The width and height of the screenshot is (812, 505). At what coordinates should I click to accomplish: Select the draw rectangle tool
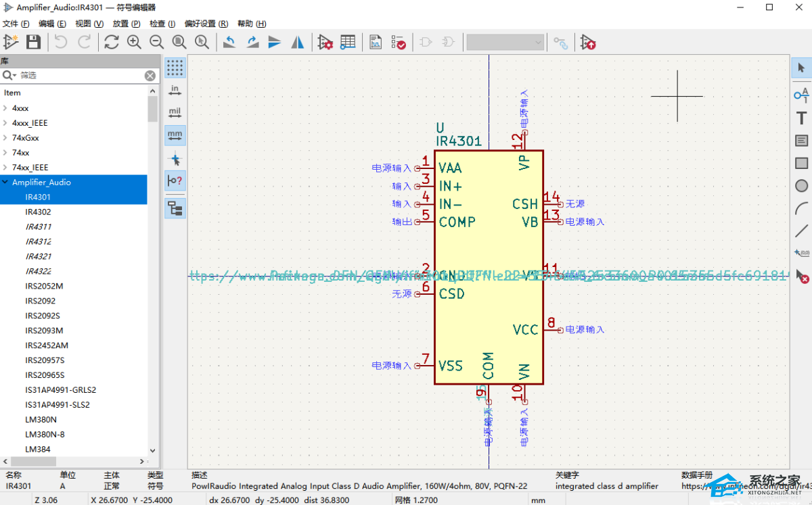801,164
